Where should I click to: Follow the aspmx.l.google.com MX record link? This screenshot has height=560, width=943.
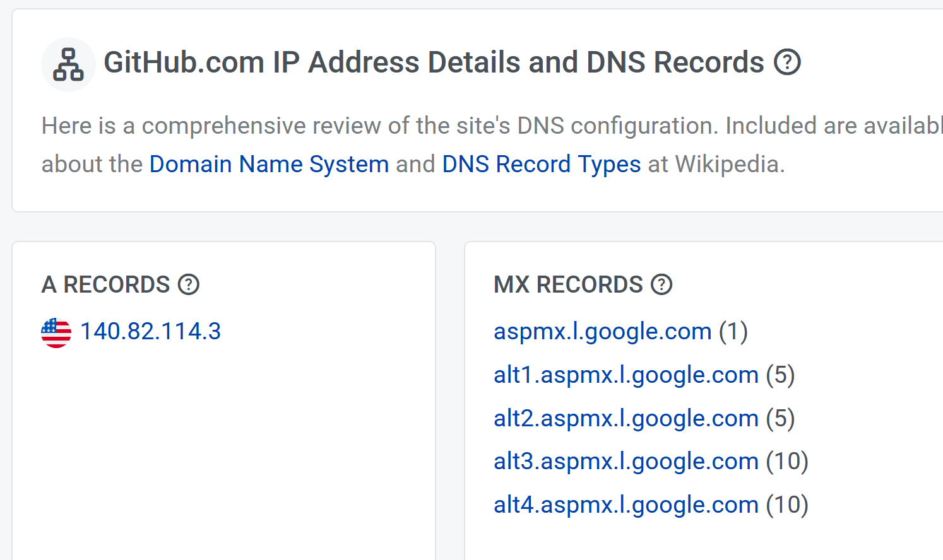(603, 331)
